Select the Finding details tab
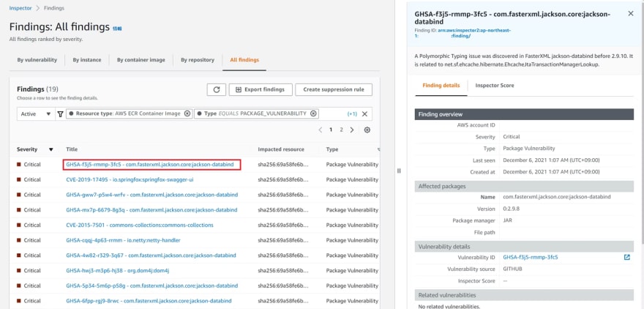644x309 pixels. pos(441,86)
